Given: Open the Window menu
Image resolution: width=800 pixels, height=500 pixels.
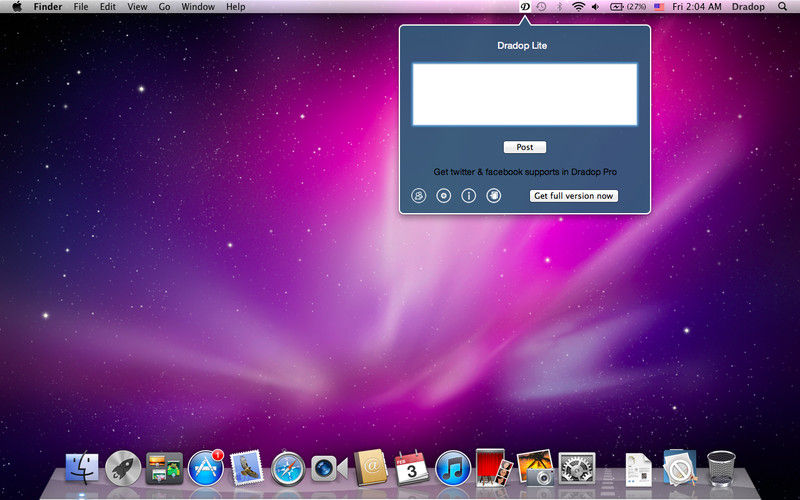Looking at the screenshot, I should (x=198, y=7).
